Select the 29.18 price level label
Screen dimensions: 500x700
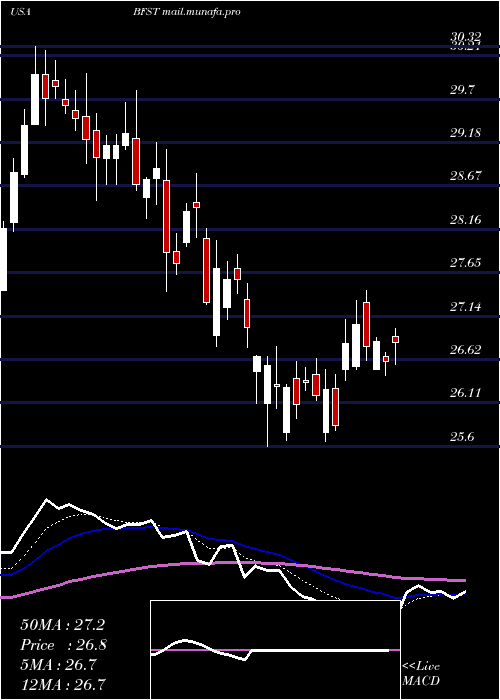pos(465,133)
